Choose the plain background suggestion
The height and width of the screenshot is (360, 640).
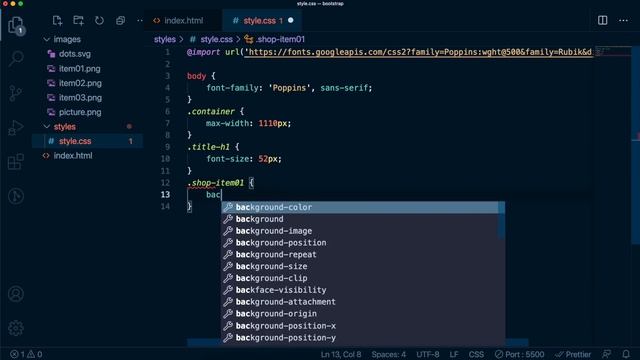coord(360,219)
